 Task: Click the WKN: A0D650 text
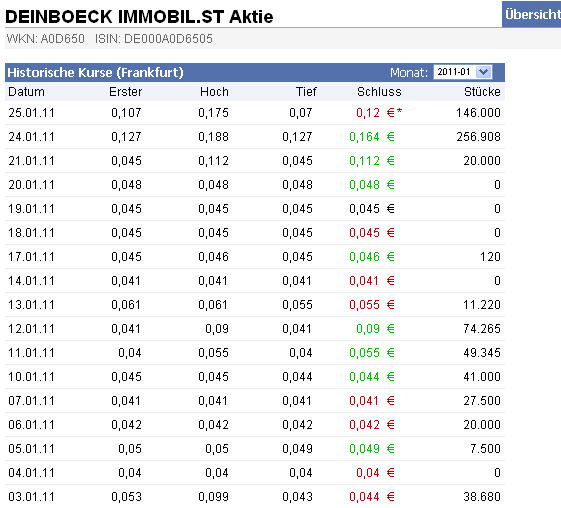[x=45, y=39]
